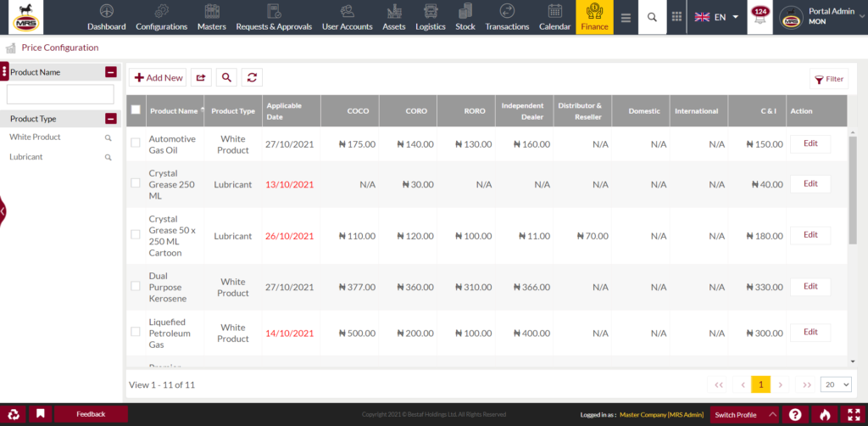Edit the Crystal Grease 250 ML row
The height and width of the screenshot is (426, 868).
[810, 184]
